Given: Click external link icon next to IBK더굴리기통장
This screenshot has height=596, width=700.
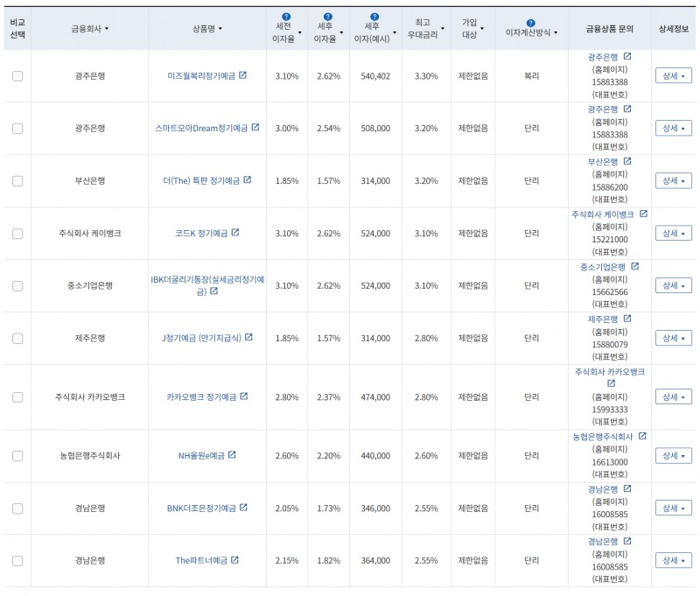Looking at the screenshot, I should pyautogui.click(x=213, y=291).
